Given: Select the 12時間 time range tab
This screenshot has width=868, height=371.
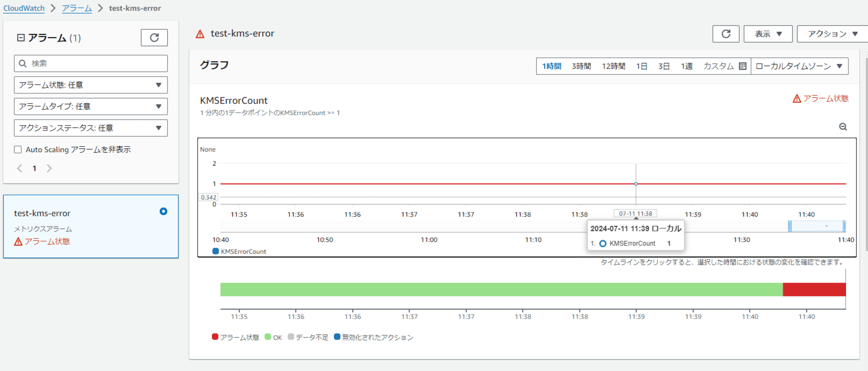Looking at the screenshot, I should 613,66.
